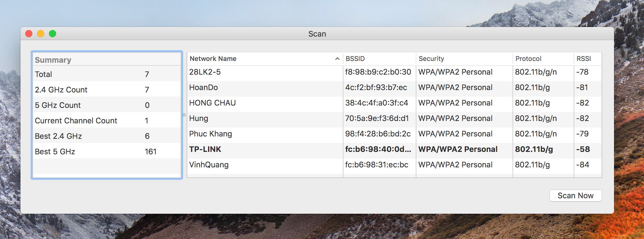This screenshot has width=644, height=239.
Task: Click bold 802.11b/g protocol of TP-LINK
Action: 534,149
